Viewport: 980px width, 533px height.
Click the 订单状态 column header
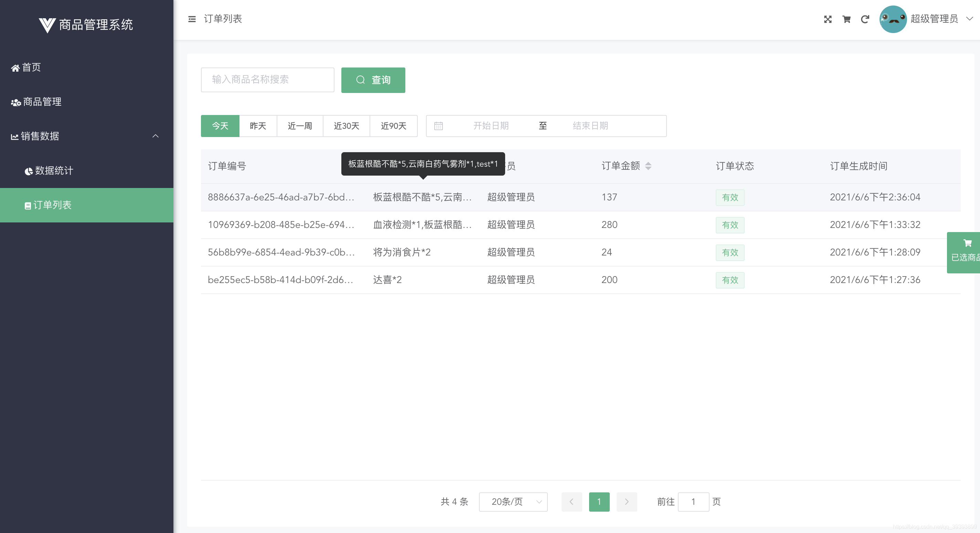coord(735,166)
